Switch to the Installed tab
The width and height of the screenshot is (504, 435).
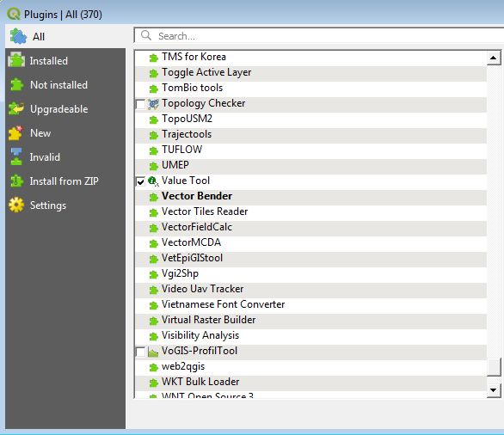(x=65, y=60)
